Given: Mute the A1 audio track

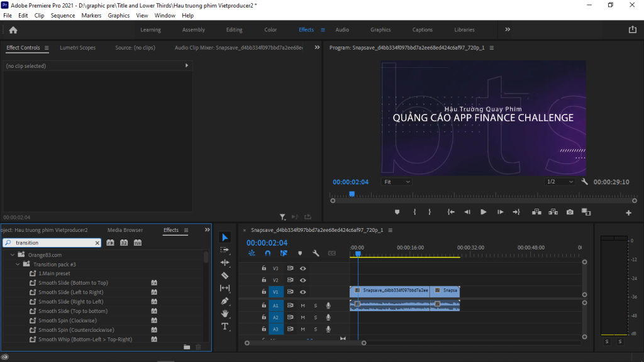Looking at the screenshot, I should pyautogui.click(x=303, y=305).
